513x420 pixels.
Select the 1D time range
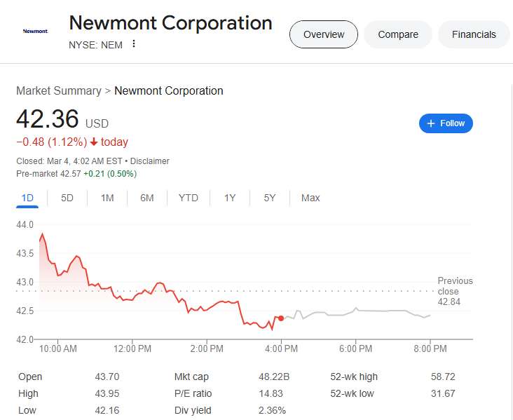point(27,198)
